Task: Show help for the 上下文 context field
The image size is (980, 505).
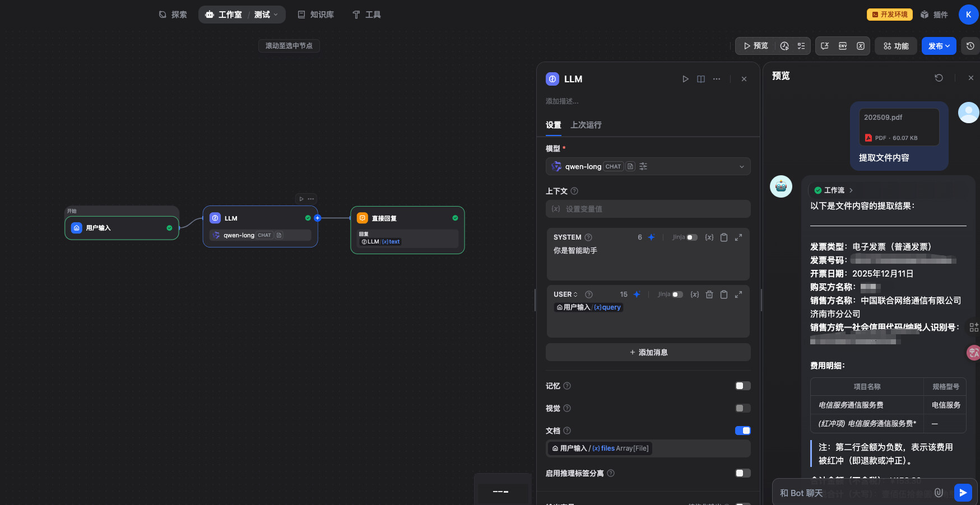Action: (574, 191)
